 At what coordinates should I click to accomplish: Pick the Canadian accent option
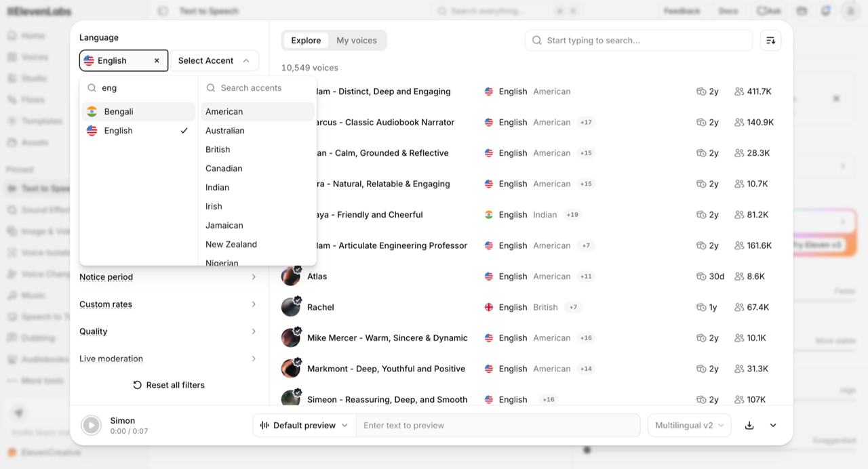pyautogui.click(x=258, y=168)
